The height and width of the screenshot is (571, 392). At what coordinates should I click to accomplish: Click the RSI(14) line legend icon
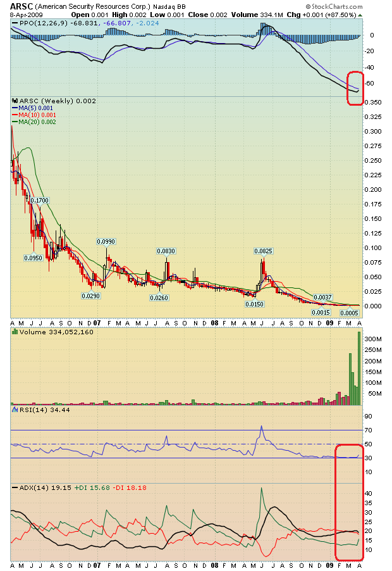coord(15,410)
